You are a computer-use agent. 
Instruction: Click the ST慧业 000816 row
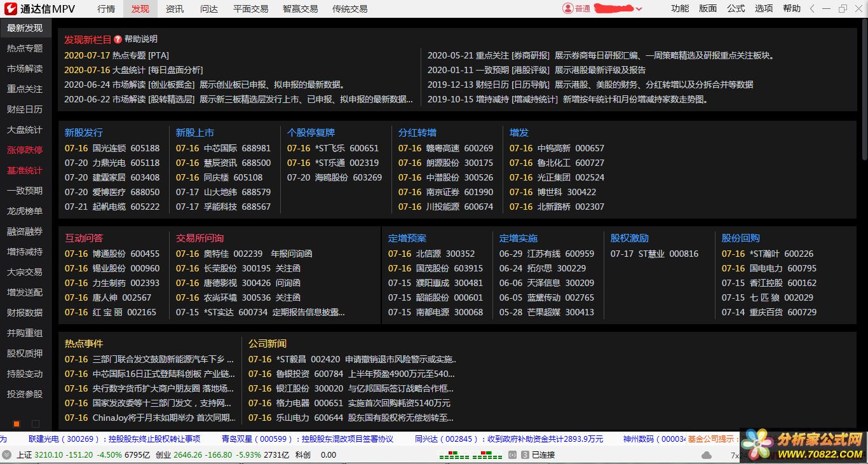pyautogui.click(x=654, y=254)
